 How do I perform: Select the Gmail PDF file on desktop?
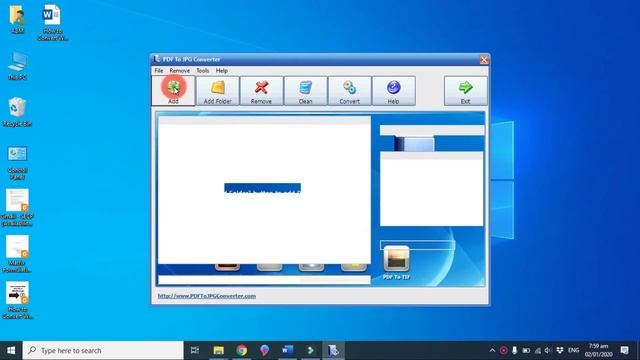point(17,207)
